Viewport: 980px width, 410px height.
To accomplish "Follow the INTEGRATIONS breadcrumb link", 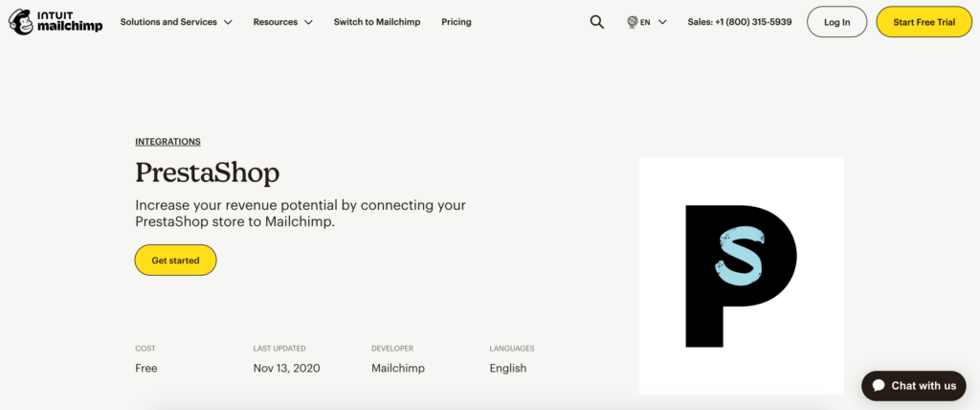I will [x=167, y=142].
